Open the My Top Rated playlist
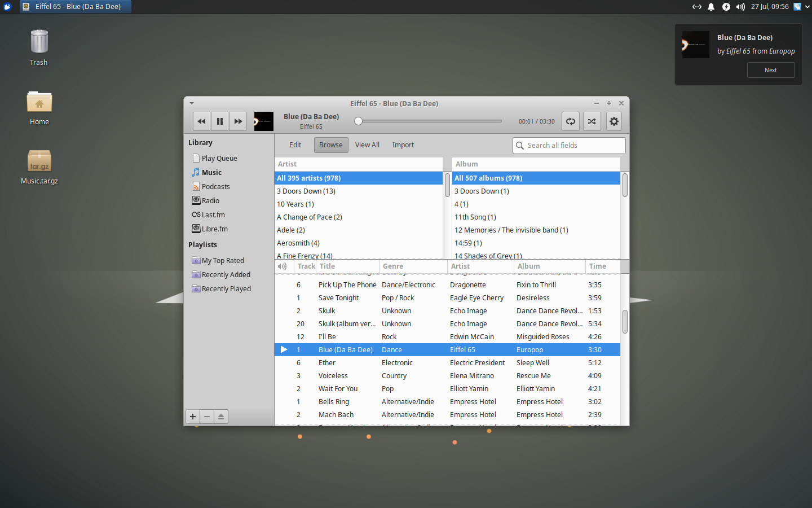The height and width of the screenshot is (508, 812). [223, 260]
